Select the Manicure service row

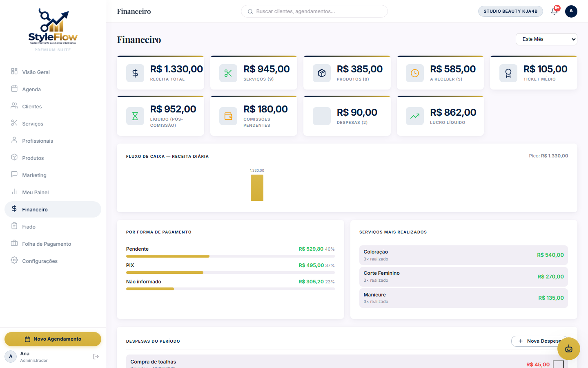tap(463, 298)
